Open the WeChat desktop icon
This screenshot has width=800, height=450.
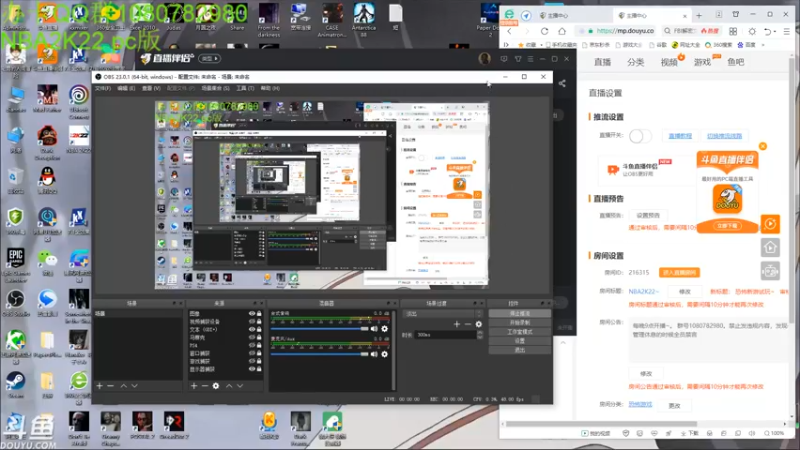coord(47,261)
